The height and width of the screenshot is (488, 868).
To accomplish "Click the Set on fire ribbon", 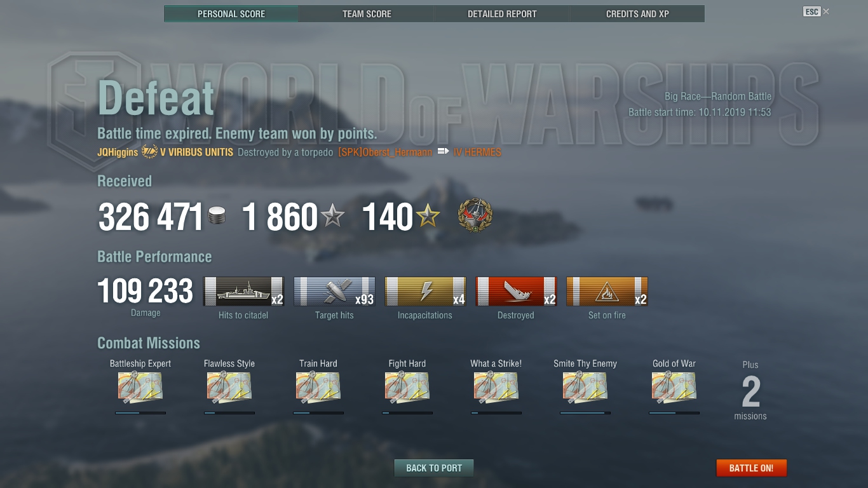I will pos(607,292).
